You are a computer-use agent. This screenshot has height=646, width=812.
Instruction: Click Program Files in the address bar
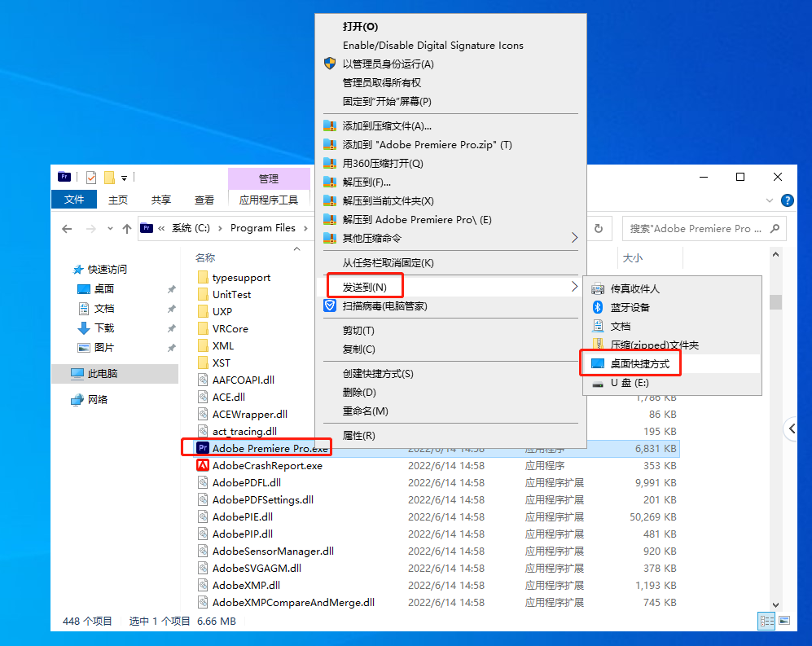coord(262,228)
